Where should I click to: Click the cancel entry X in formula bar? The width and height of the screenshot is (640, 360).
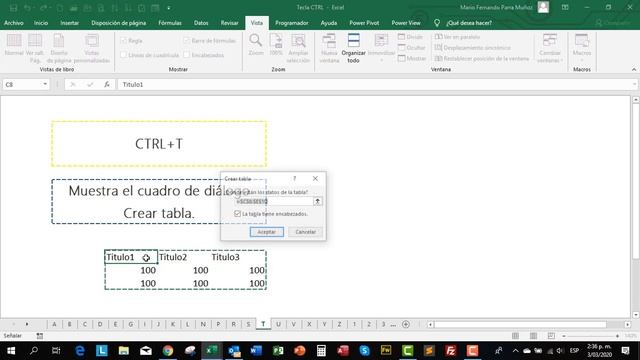pyautogui.click(x=73, y=84)
